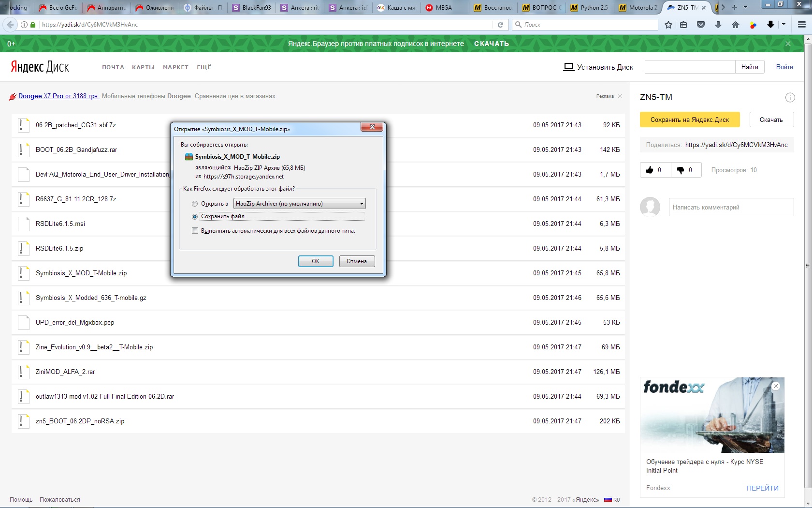This screenshot has width=812, height=508.
Task: Focus the Yandex Disk search input field
Action: [x=690, y=67]
